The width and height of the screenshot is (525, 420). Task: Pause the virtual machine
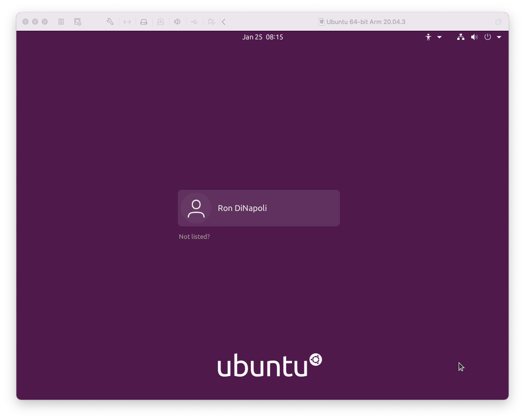pyautogui.click(x=61, y=22)
